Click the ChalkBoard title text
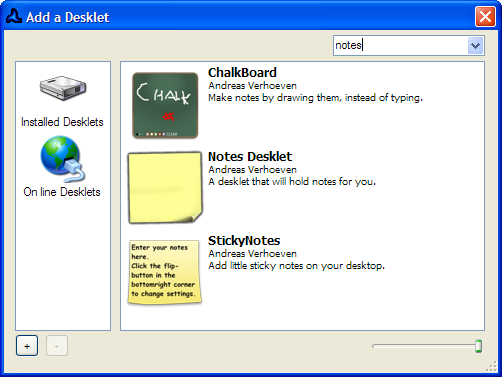The width and height of the screenshot is (502, 377). 242,73
